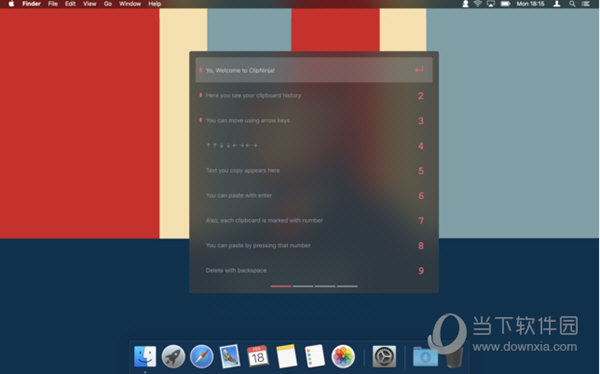
Task: Select 'You can move using arrow keys' clip
Action: (314, 120)
